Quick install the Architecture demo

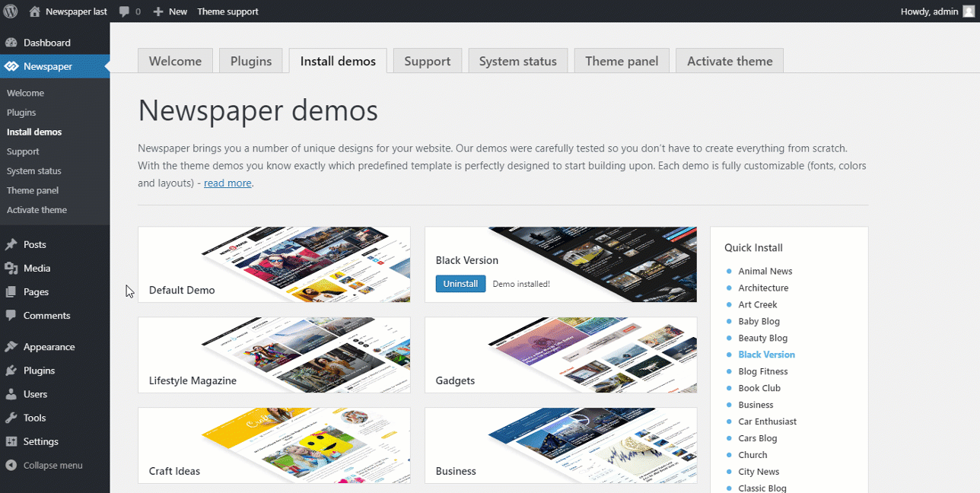763,288
